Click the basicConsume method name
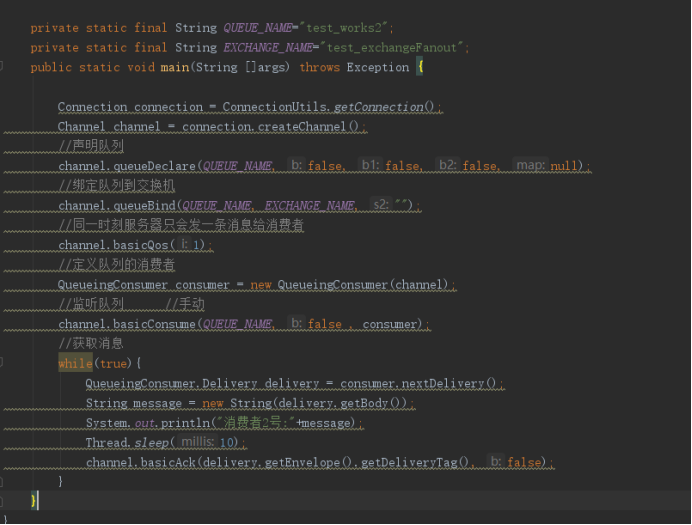The width and height of the screenshot is (692, 525). click(154, 324)
